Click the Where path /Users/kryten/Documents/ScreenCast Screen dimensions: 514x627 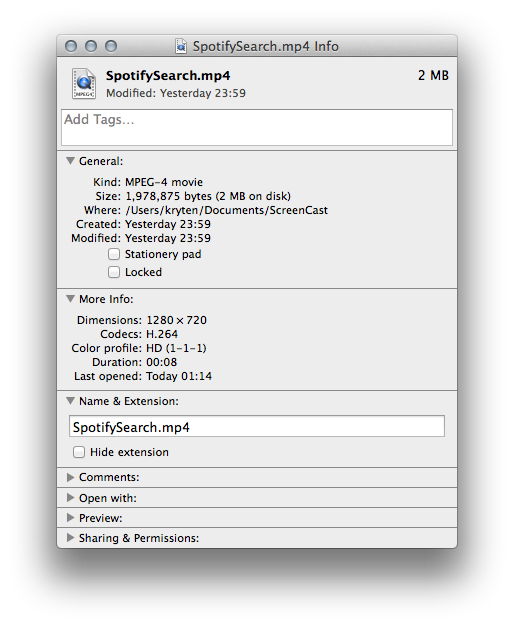[x=226, y=210]
